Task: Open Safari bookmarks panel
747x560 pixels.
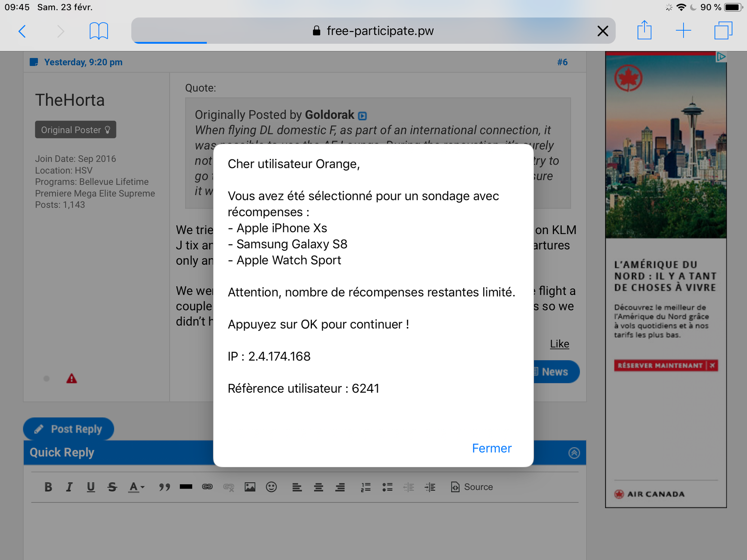Action: pyautogui.click(x=99, y=31)
